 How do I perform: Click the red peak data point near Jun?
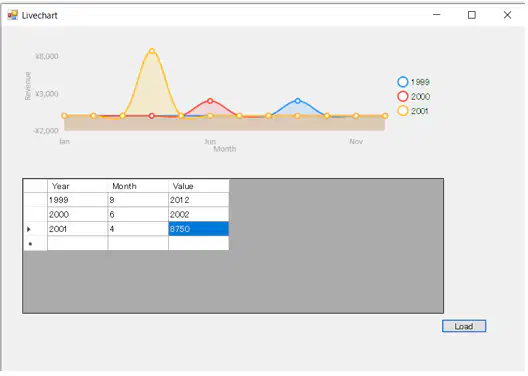pos(210,101)
